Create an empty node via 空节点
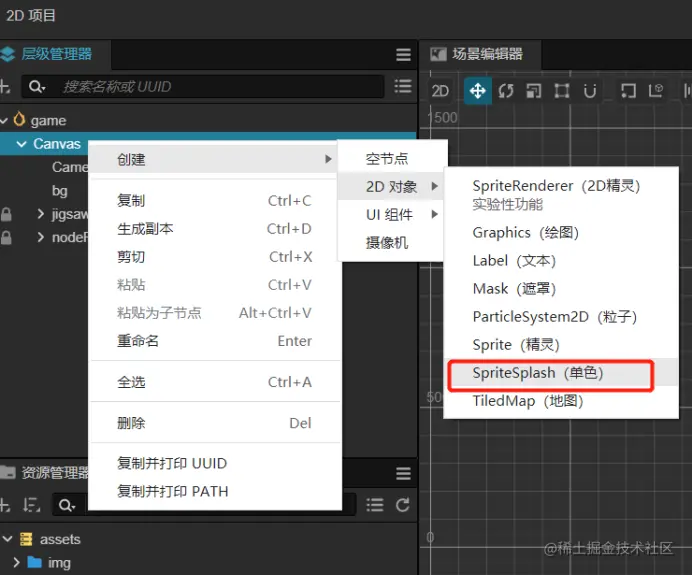The height and width of the screenshot is (575, 692). pos(392,158)
